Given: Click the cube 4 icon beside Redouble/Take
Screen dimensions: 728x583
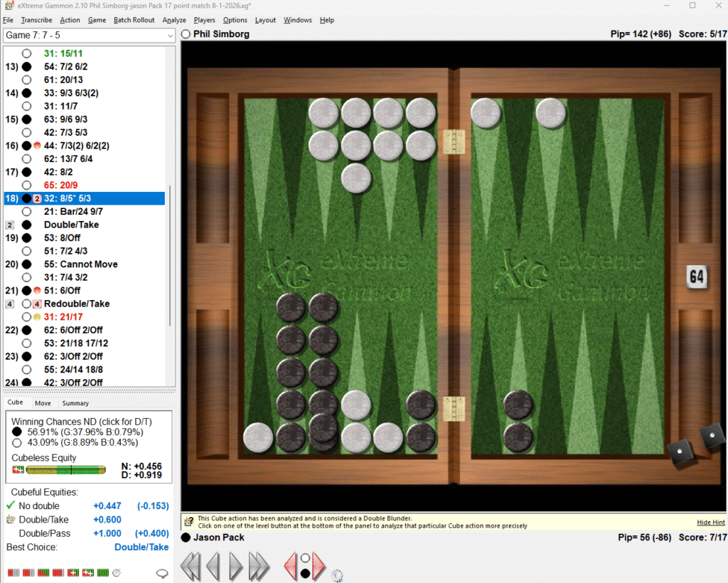Looking at the screenshot, I should tap(37, 304).
